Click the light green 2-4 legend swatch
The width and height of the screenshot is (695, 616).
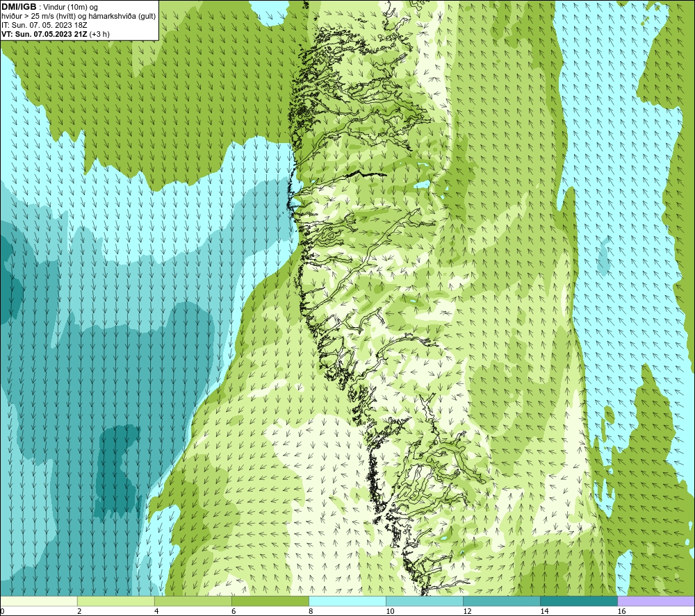(x=115, y=601)
